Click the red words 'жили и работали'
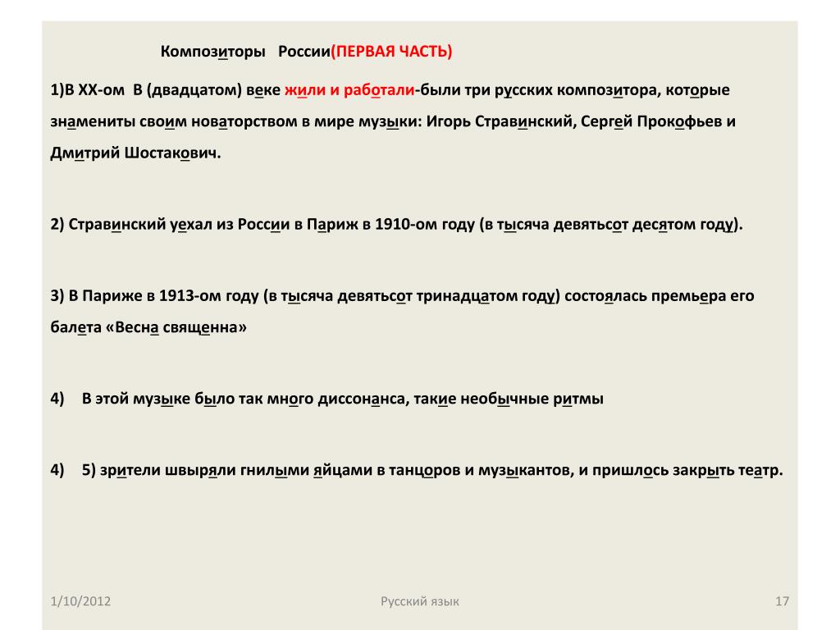 click(349, 89)
